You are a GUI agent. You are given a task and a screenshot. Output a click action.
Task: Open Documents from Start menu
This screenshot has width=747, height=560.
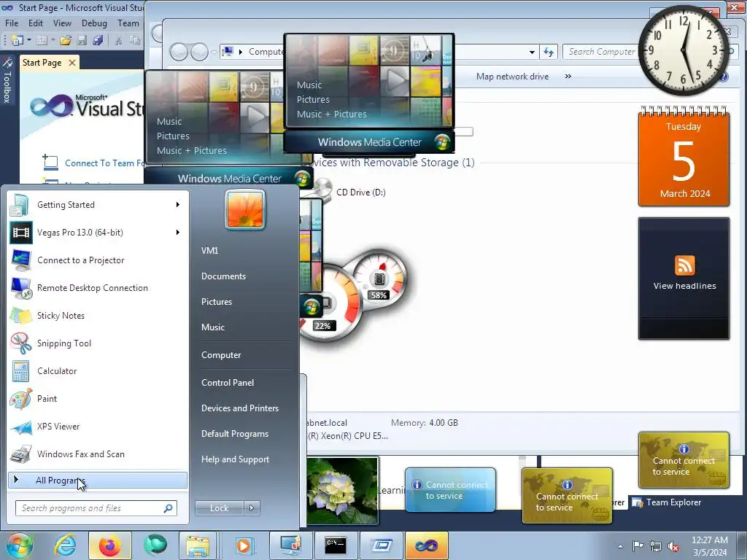point(223,276)
